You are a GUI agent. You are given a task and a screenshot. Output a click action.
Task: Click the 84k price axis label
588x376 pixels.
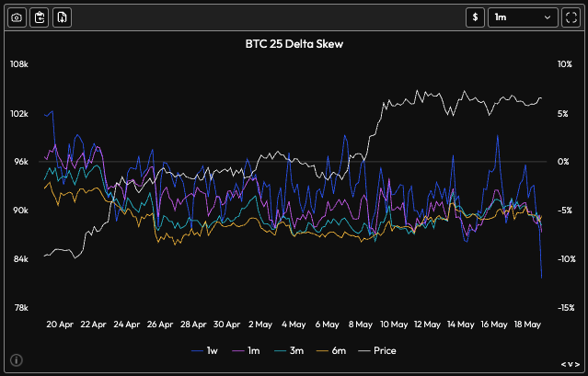(19, 259)
